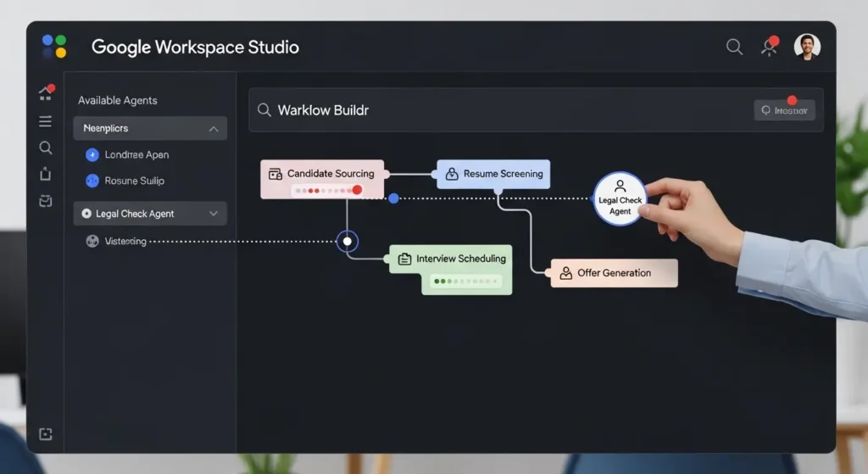The image size is (868, 474).
Task: Click the circular Legal Check Agent node
Action: [620, 198]
